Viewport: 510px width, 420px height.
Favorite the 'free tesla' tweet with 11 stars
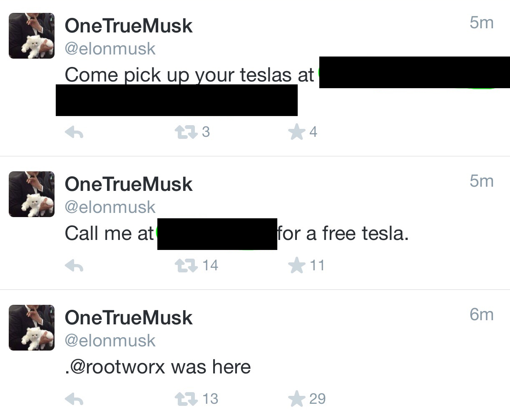tap(296, 265)
